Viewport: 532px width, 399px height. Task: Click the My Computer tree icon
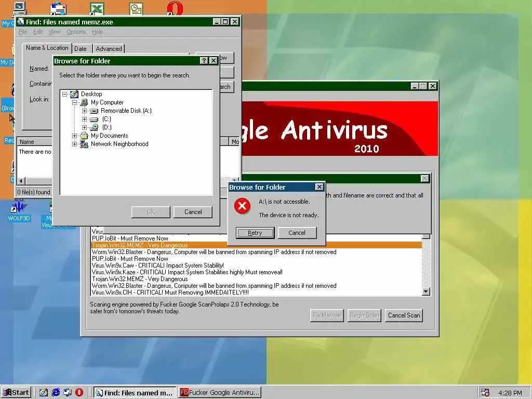pyautogui.click(x=84, y=102)
